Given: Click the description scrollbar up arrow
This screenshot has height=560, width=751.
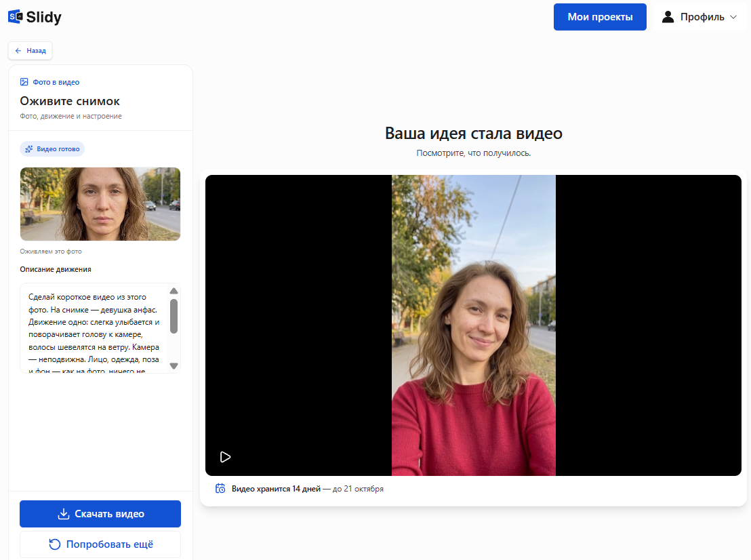Looking at the screenshot, I should click(174, 291).
